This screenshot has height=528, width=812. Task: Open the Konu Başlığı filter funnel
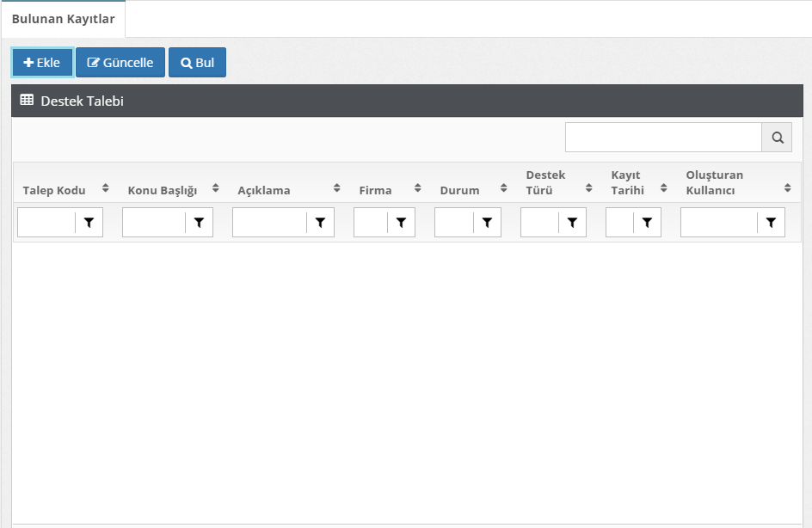tap(199, 223)
